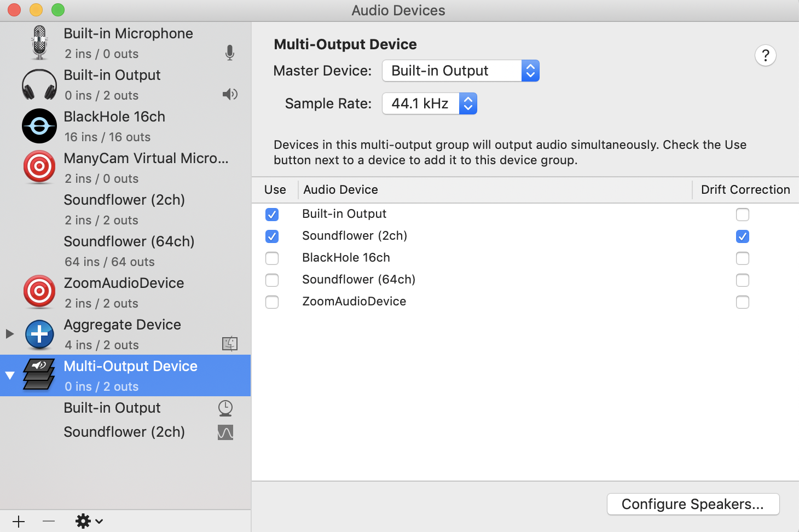Image resolution: width=799 pixels, height=532 pixels.
Task: Click the Aggregate Device plus icon
Action: [39, 334]
